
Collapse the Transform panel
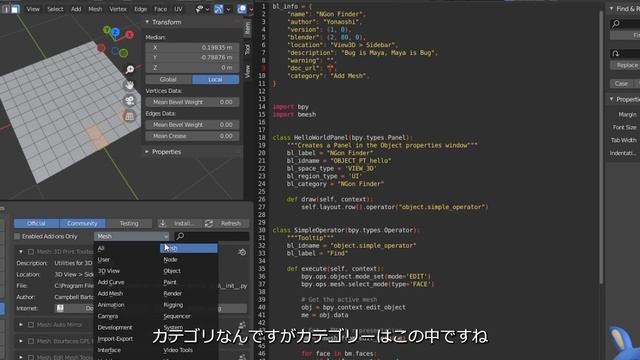[x=147, y=22]
